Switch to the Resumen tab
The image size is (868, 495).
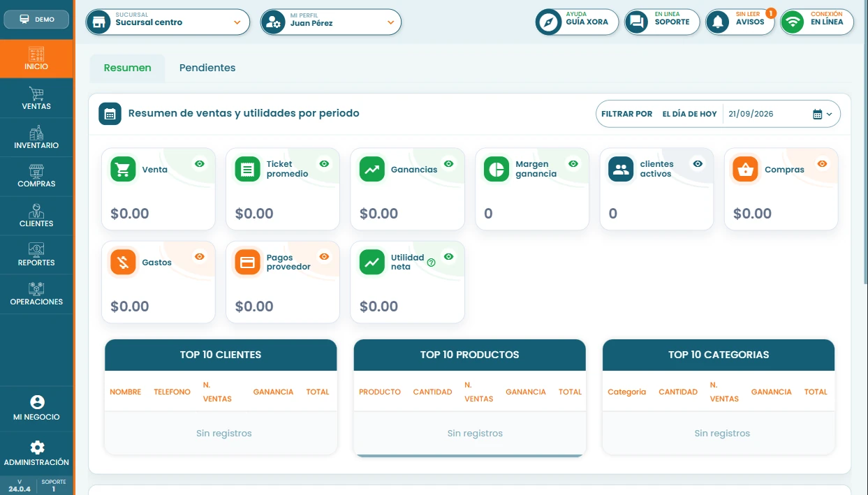[x=128, y=68]
